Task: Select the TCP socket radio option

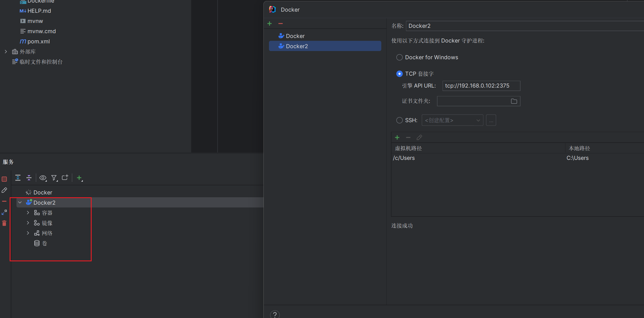Action: [399, 74]
